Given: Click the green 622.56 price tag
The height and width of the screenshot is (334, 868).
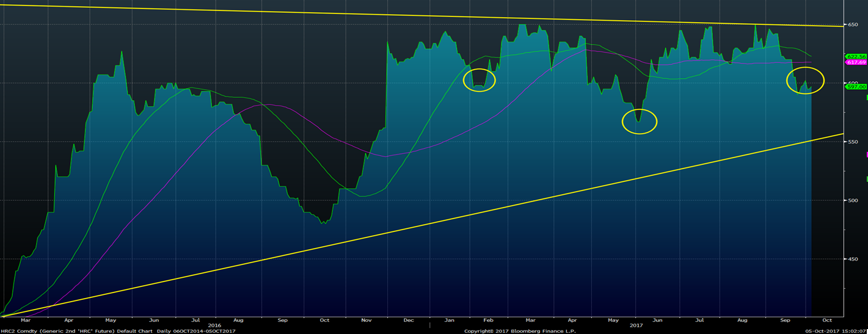Looking at the screenshot, I should coord(855,56).
